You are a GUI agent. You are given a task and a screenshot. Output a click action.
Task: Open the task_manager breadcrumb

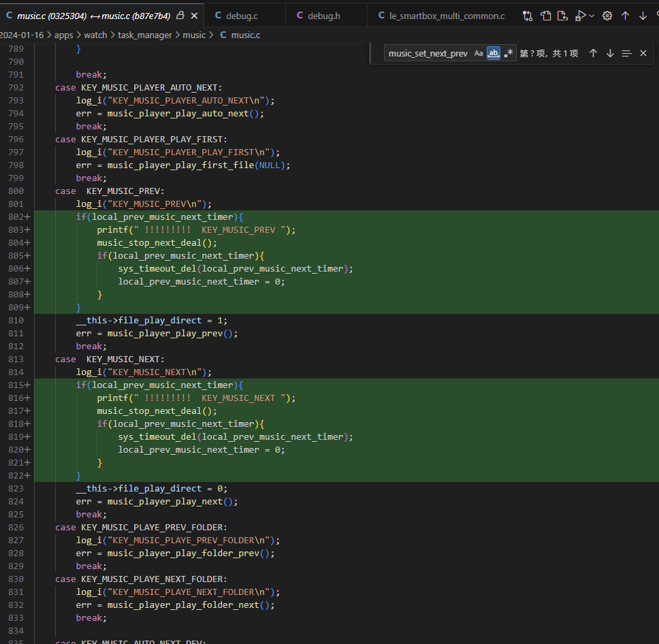click(144, 35)
